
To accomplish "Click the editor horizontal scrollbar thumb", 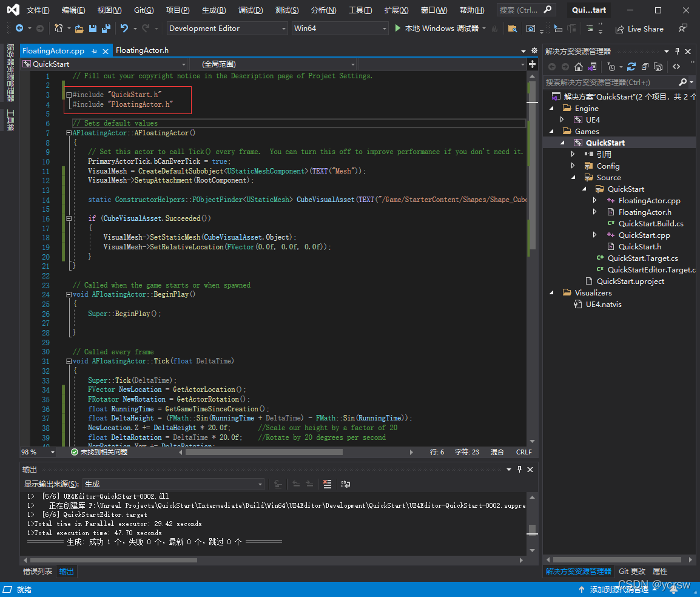I will 264,452.
